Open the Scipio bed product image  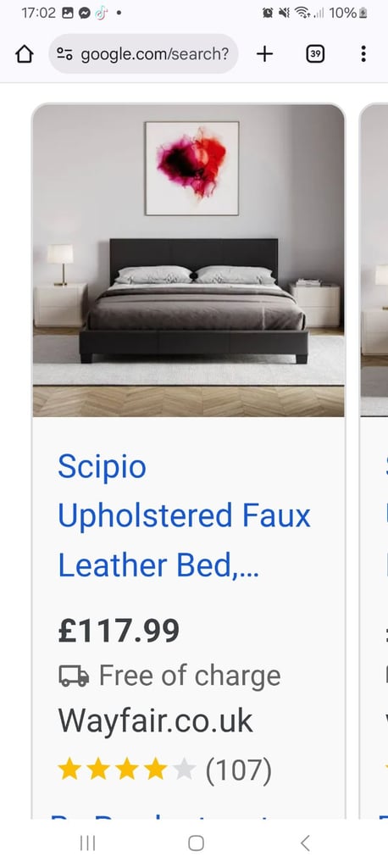tap(188, 260)
